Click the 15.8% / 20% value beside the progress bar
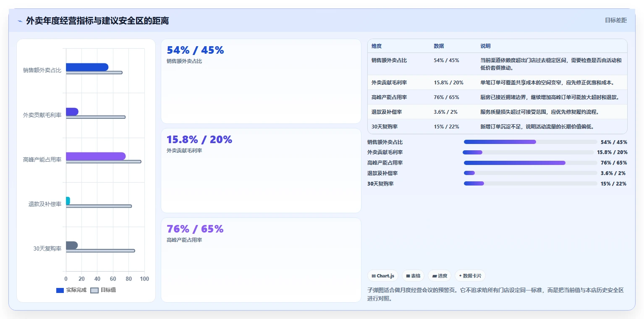 point(612,153)
